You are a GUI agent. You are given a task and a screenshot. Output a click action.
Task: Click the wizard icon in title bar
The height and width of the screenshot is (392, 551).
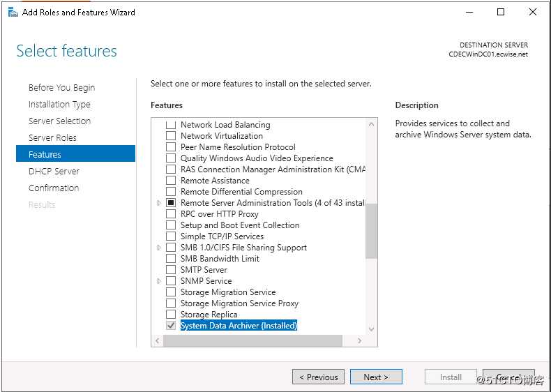click(13, 13)
